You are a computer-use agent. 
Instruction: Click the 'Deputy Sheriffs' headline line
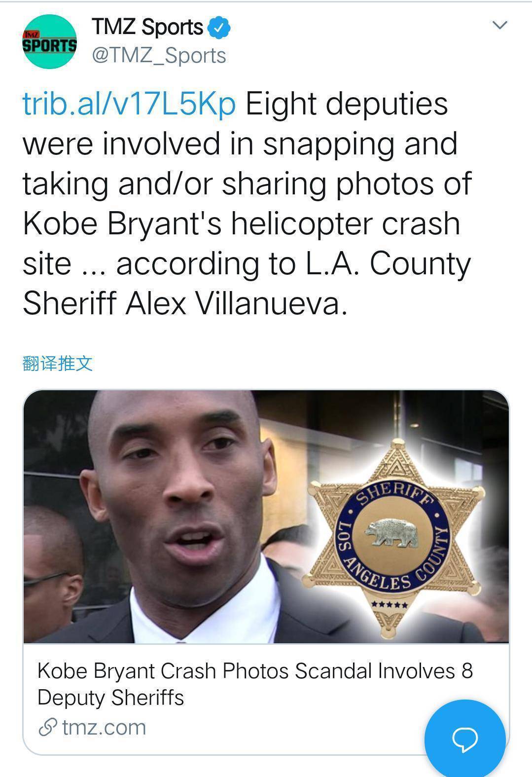click(110, 698)
